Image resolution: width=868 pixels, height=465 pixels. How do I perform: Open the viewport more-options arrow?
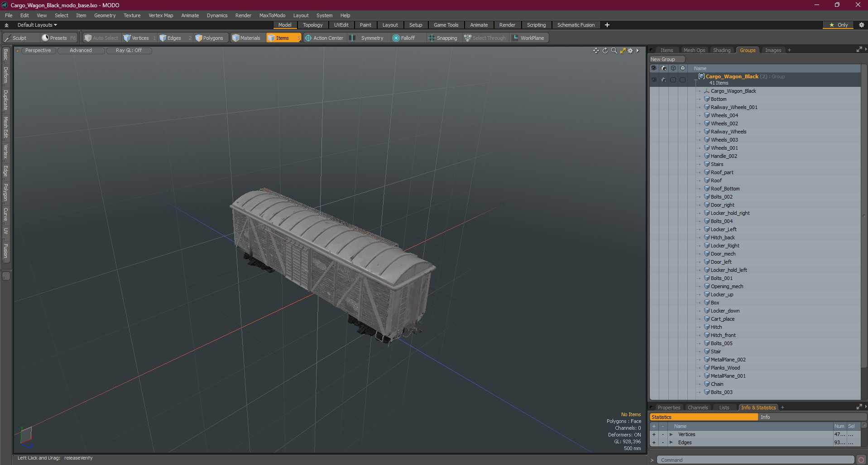click(x=638, y=51)
